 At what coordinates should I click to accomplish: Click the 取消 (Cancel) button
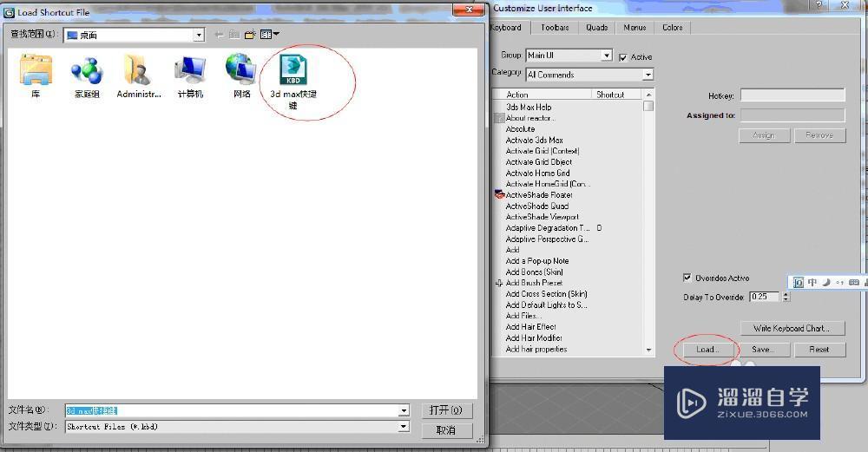(x=446, y=429)
